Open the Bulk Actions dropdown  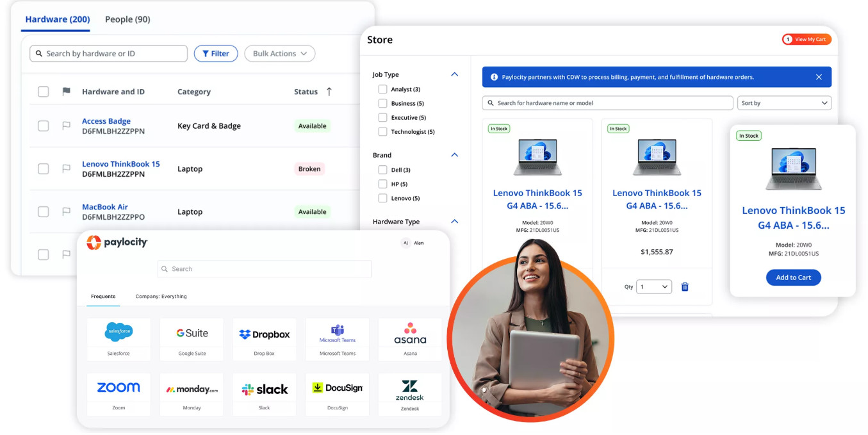point(280,54)
